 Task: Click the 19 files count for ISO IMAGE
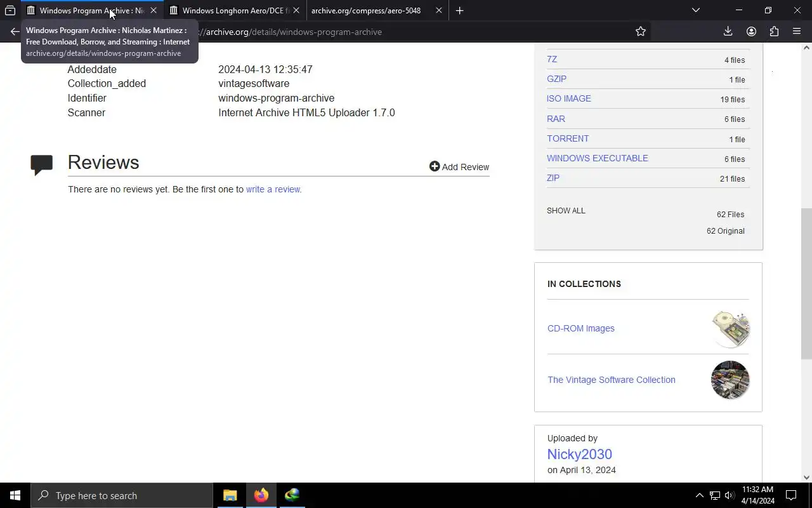pyautogui.click(x=733, y=99)
